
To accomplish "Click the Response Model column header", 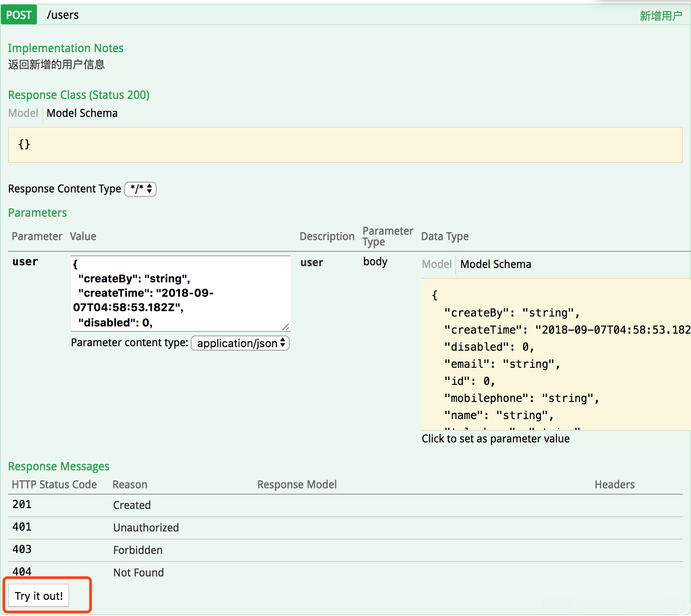I will [x=297, y=485].
